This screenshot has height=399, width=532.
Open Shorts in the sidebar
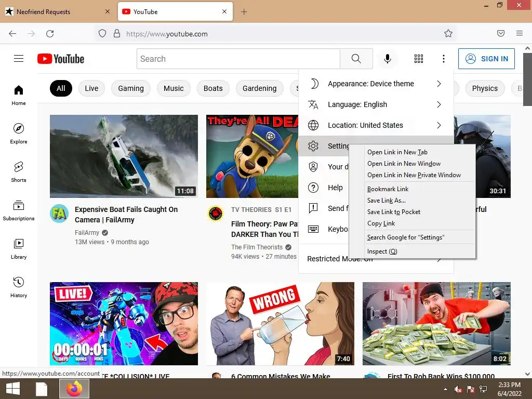tap(19, 171)
